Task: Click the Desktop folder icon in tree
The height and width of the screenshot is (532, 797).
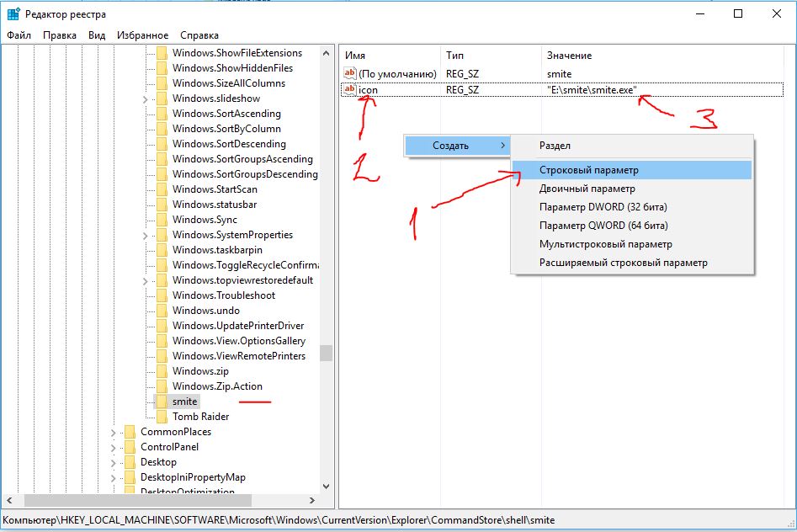Action: 130,462
